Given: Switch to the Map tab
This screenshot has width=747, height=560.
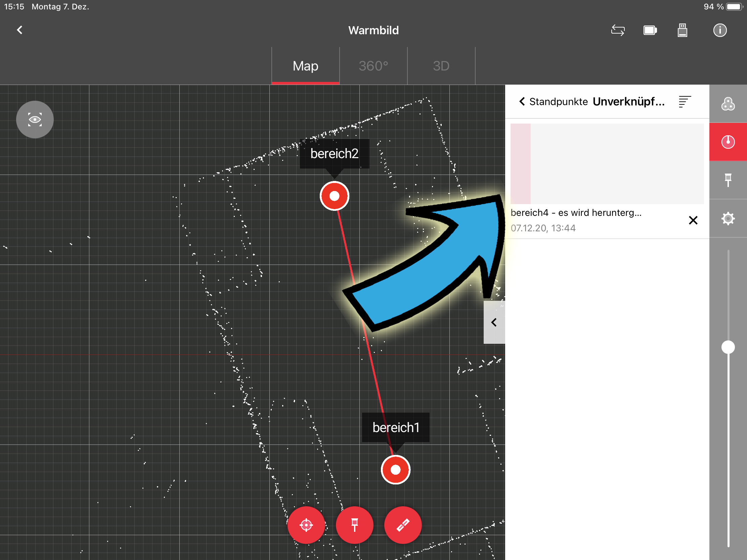Looking at the screenshot, I should pos(305,66).
